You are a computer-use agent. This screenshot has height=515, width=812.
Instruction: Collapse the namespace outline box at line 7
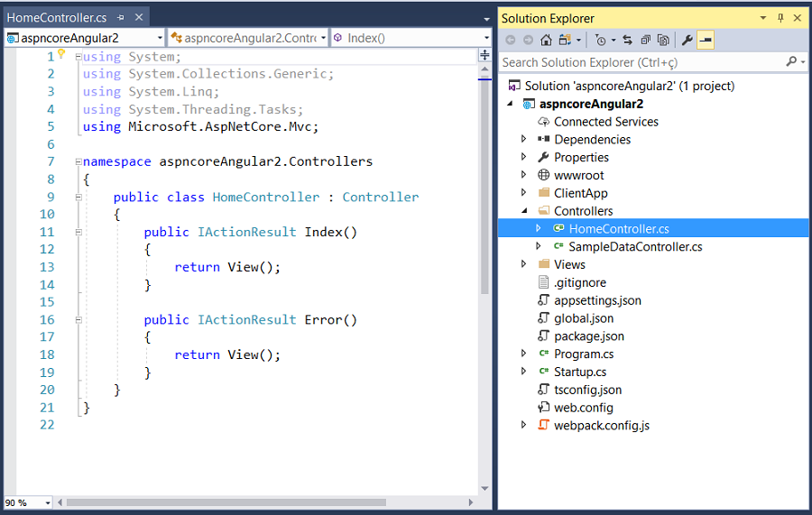(78, 162)
